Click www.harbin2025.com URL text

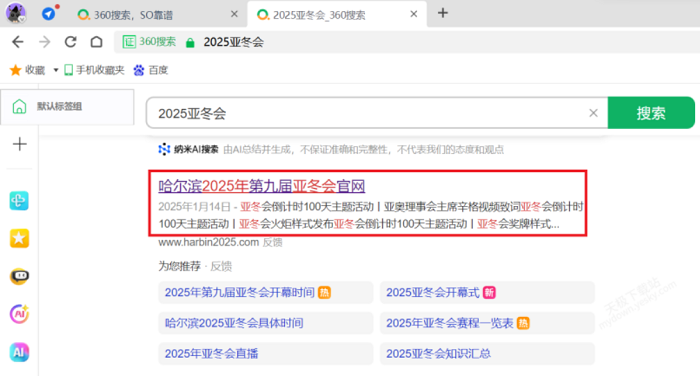coord(208,242)
